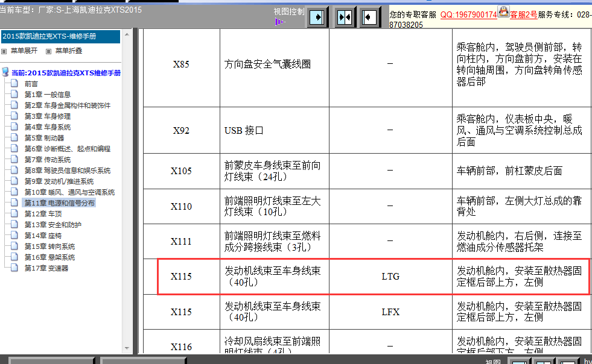Click 前端照明灯线束至左大灯线束（10孔） cell
This screenshot has height=364, width=592.
(275, 206)
